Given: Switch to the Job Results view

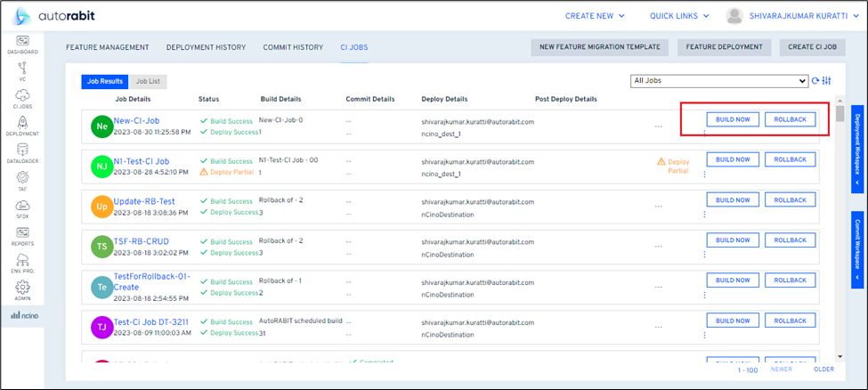Looking at the screenshot, I should coord(104,81).
